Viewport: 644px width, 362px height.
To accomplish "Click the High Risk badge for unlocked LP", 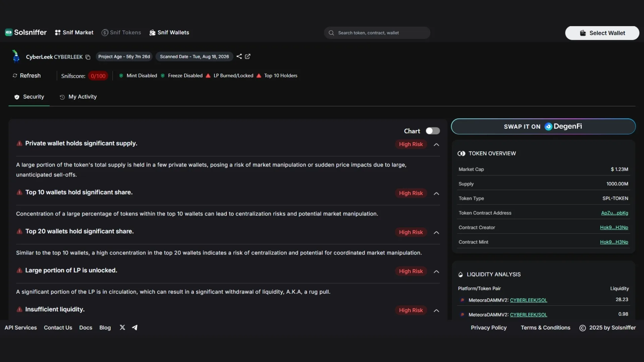I will click(x=411, y=271).
